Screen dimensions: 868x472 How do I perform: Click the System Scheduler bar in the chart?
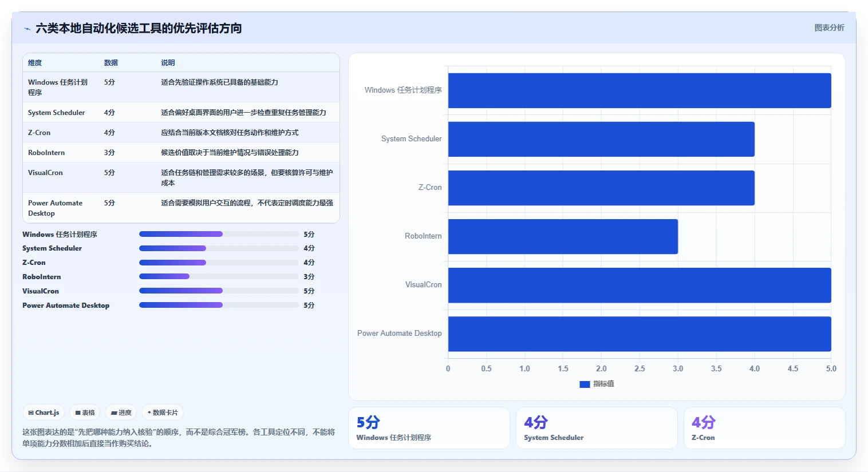pos(601,139)
